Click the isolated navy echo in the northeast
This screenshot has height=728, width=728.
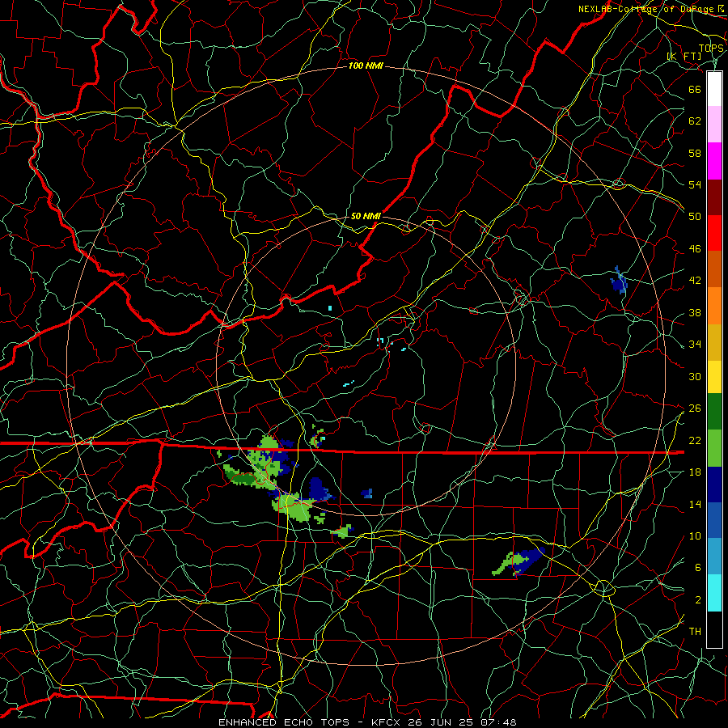[619, 281]
